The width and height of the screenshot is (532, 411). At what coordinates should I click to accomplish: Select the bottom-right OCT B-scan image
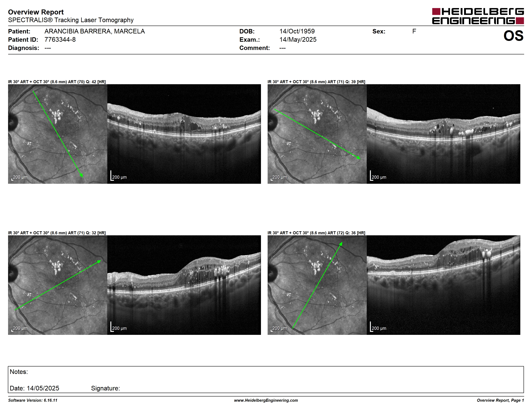pyautogui.click(x=444, y=285)
